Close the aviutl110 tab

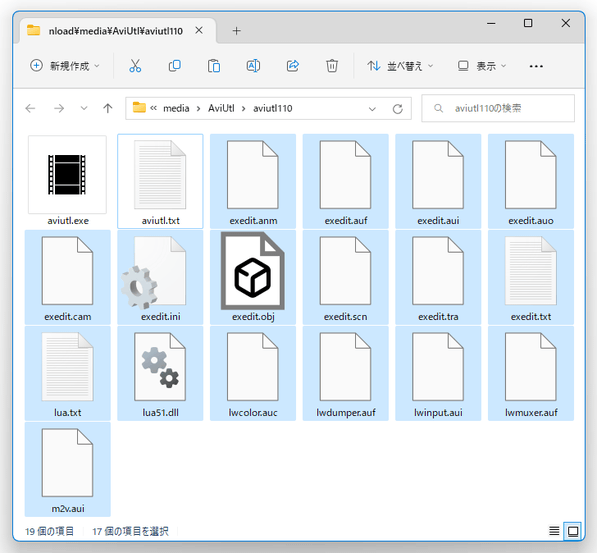199,30
